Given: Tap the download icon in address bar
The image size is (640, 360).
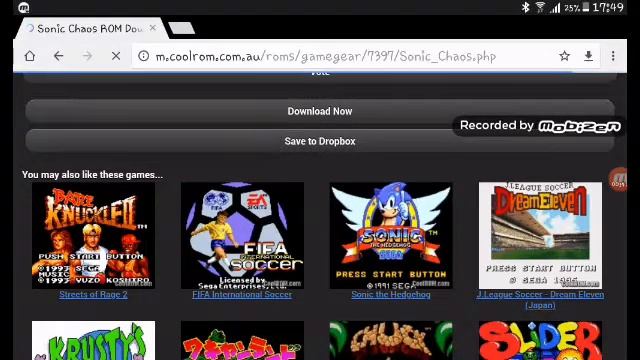Looking at the screenshot, I should click(588, 56).
